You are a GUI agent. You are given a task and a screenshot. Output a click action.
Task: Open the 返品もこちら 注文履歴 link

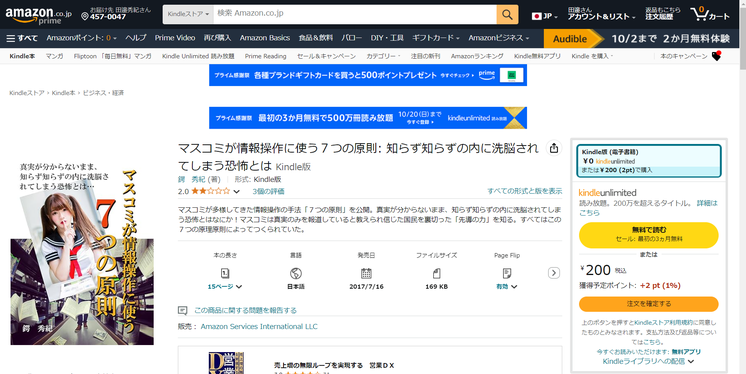point(662,14)
